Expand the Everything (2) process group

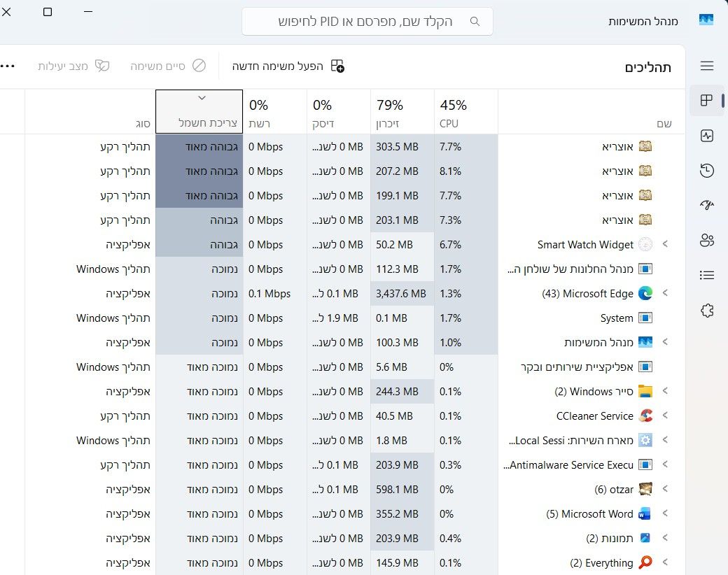(665, 562)
